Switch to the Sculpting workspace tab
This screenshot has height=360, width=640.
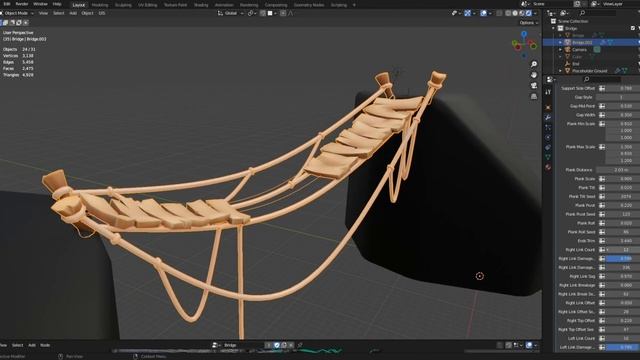(123, 5)
